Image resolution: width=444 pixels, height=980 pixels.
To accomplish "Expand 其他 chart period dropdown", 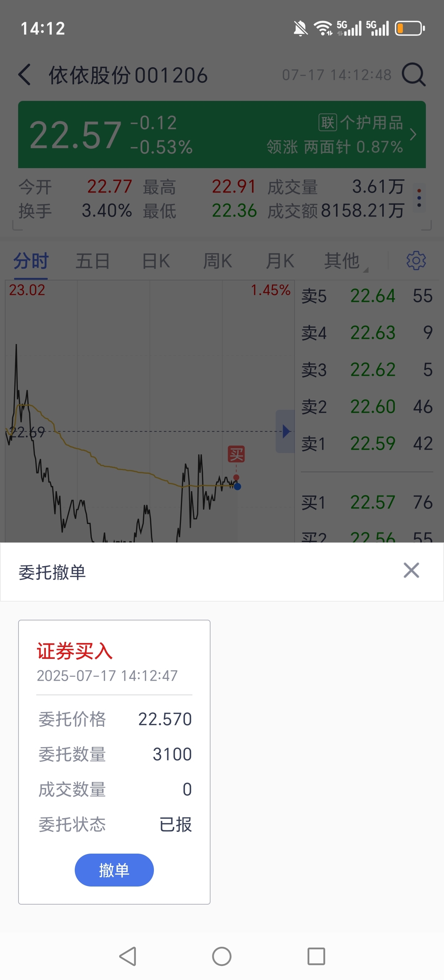I will tap(345, 261).
